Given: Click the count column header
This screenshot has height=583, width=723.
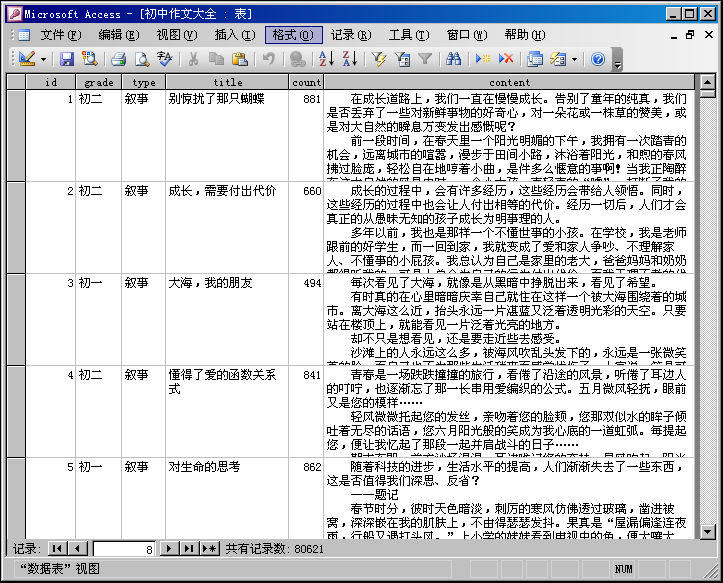Looking at the screenshot, I should point(306,82).
